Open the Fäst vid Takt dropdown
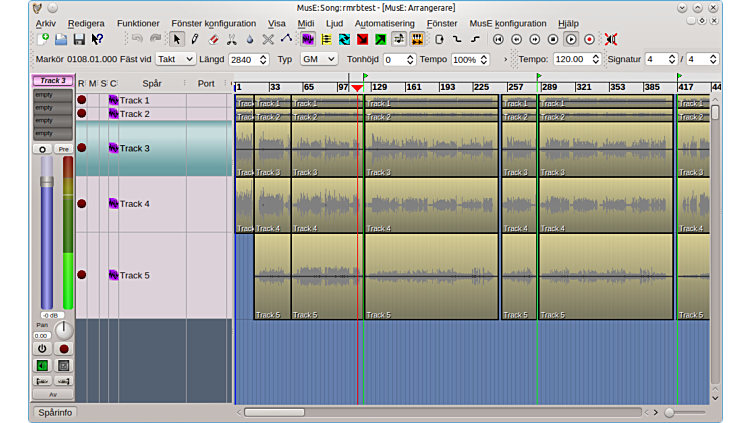This screenshot has width=752, height=423. (175, 60)
